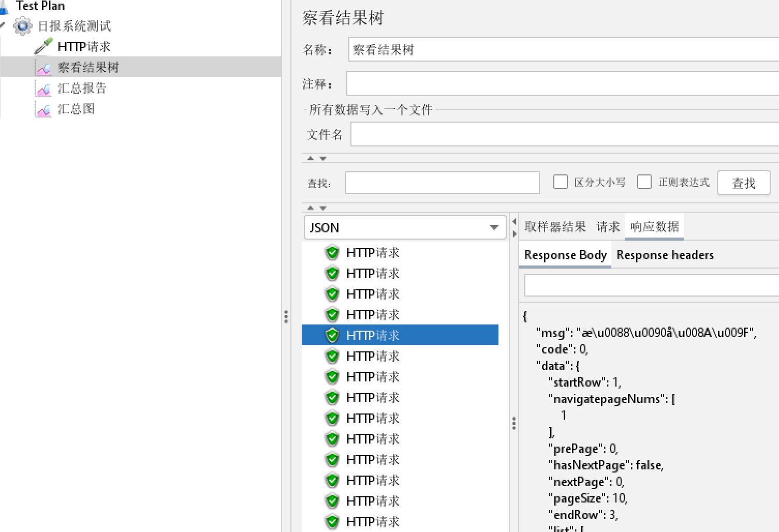Click the 察看结果树 listener chart icon
Viewport: 779px width, 532px height.
click(43, 67)
